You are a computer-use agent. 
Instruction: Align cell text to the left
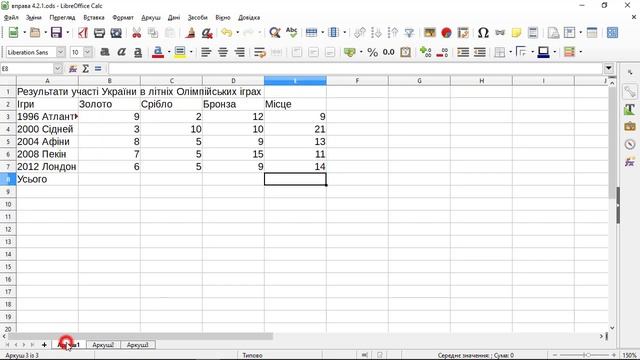206,52
